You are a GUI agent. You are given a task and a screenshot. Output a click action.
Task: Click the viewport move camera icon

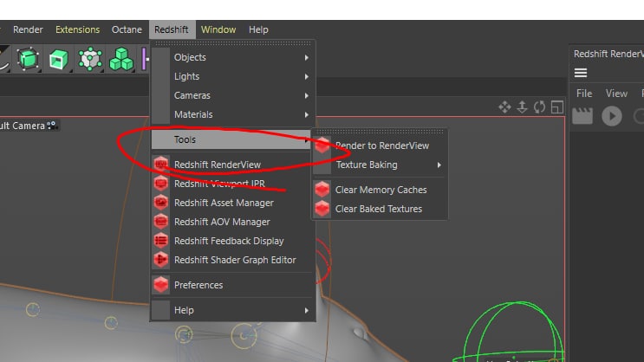click(x=504, y=107)
